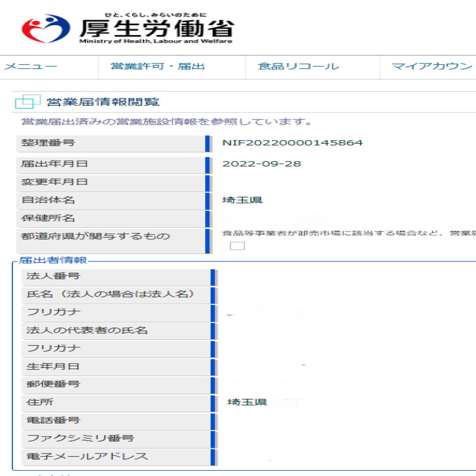This screenshot has height=476, width=476.
Task: Click the 自治体名 value 埼玉県
Action: tap(242, 200)
